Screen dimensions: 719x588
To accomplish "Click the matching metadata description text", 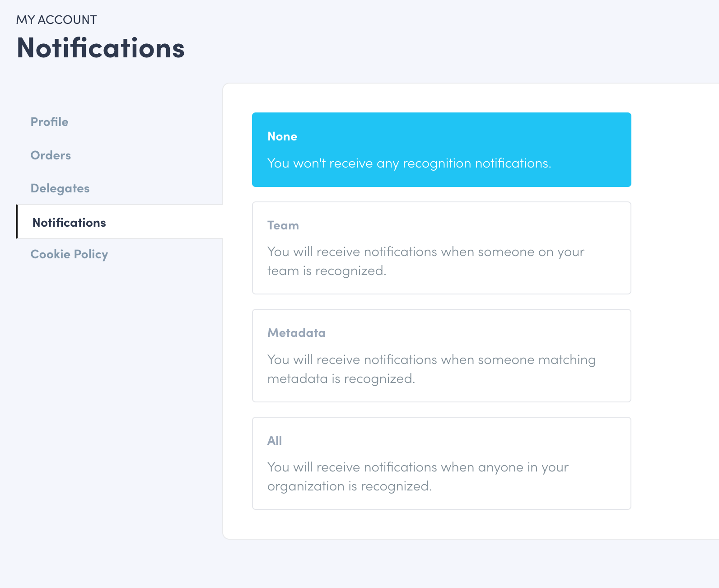I will (431, 369).
